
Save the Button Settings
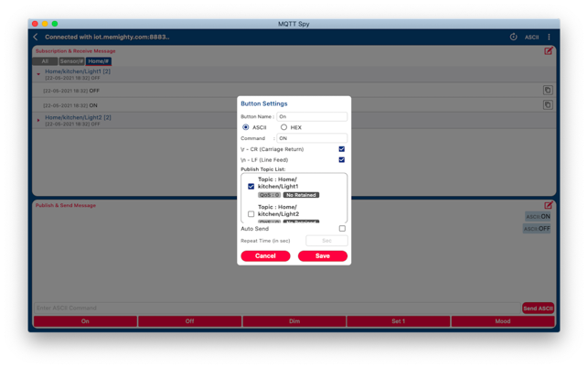(x=323, y=255)
